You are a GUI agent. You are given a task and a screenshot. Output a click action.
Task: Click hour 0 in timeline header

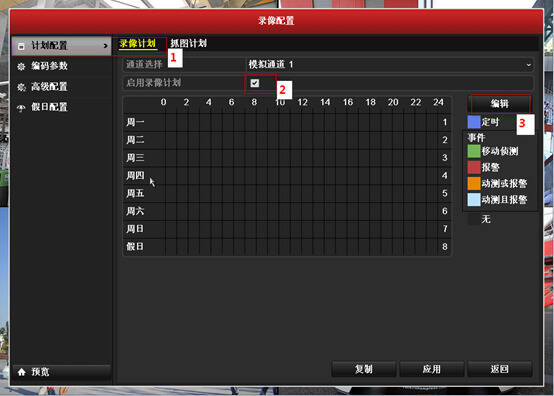163,102
